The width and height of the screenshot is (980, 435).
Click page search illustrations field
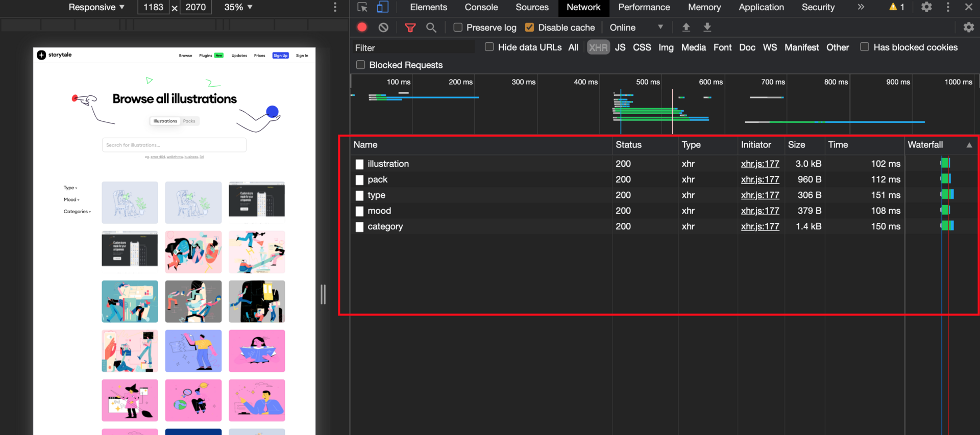pyautogui.click(x=174, y=145)
